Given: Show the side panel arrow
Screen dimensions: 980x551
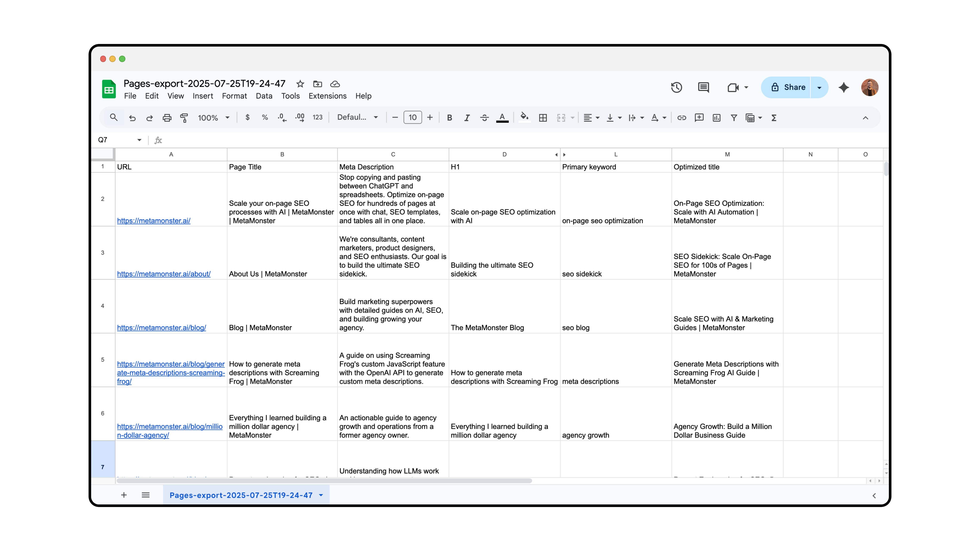Looking at the screenshot, I should (x=874, y=495).
